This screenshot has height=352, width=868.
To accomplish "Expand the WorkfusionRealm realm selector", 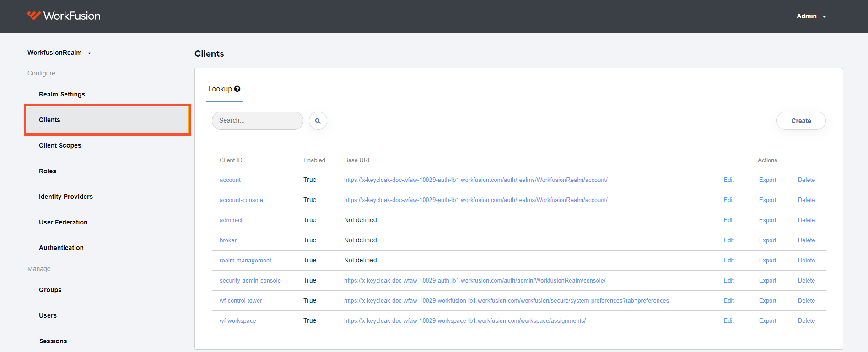I will [x=59, y=53].
